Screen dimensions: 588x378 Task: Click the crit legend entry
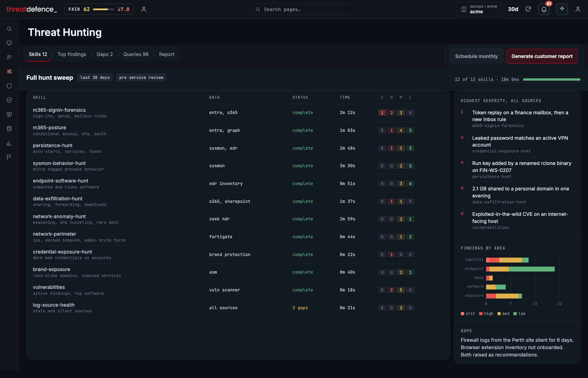click(x=468, y=313)
